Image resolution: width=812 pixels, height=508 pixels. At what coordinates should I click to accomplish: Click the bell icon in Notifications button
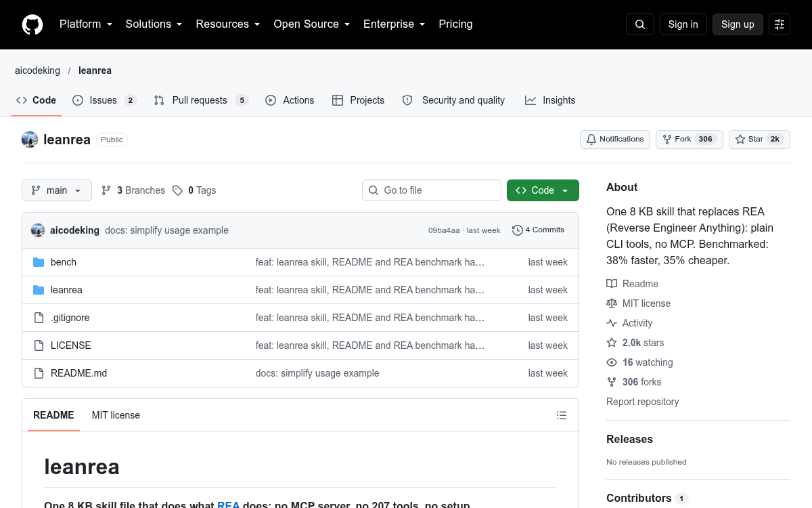[x=591, y=140]
